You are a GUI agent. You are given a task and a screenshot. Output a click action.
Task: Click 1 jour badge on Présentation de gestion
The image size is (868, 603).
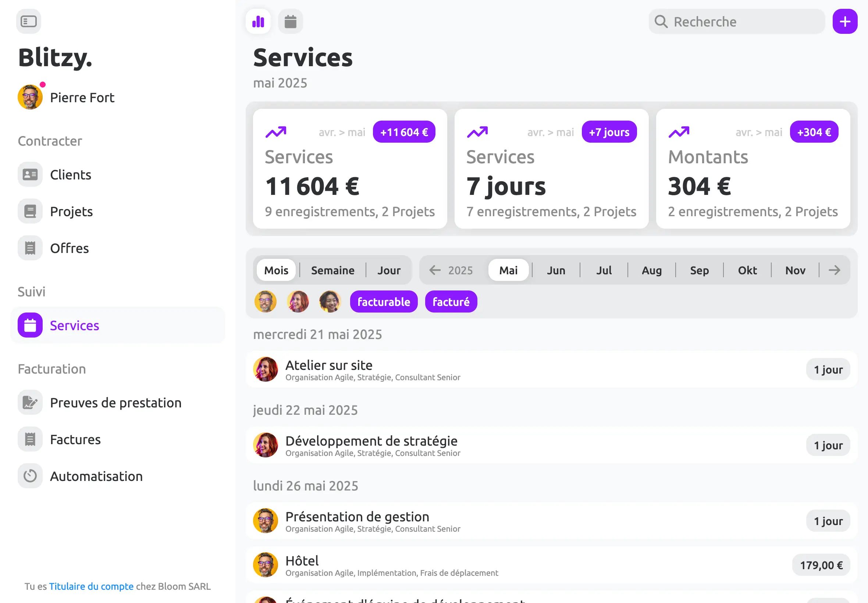[x=828, y=520]
